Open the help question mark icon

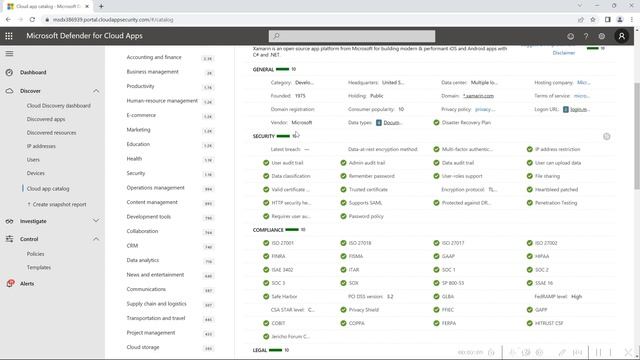[586, 36]
